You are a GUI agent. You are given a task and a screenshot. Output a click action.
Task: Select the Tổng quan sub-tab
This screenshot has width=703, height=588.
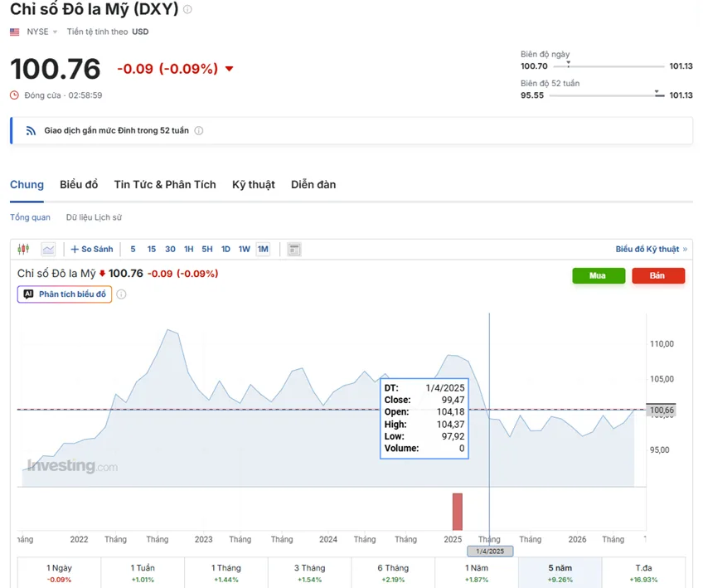pos(30,217)
